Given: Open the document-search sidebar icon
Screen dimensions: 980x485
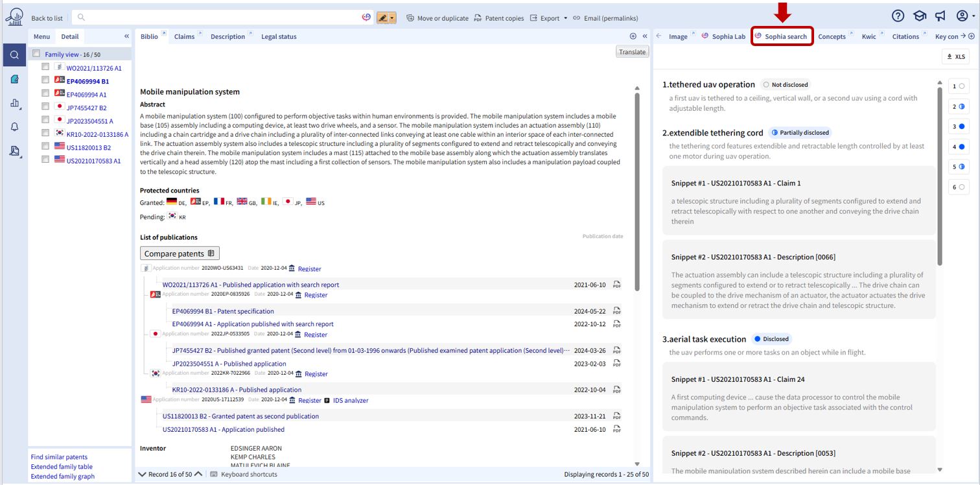Looking at the screenshot, I should [14, 151].
